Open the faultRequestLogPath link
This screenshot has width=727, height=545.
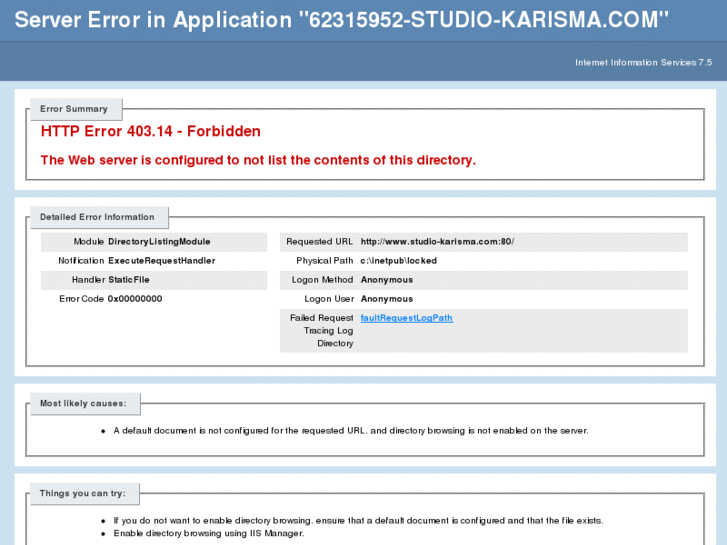(x=407, y=318)
